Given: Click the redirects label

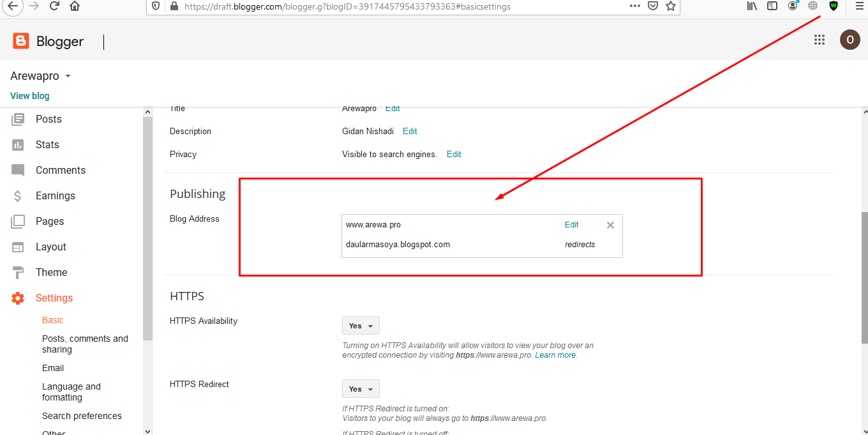Looking at the screenshot, I should [x=580, y=245].
